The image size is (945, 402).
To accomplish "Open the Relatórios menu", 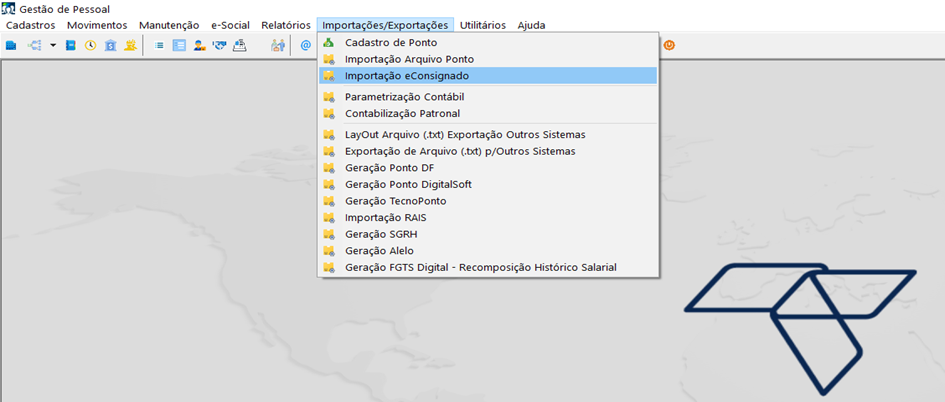I will (x=286, y=25).
